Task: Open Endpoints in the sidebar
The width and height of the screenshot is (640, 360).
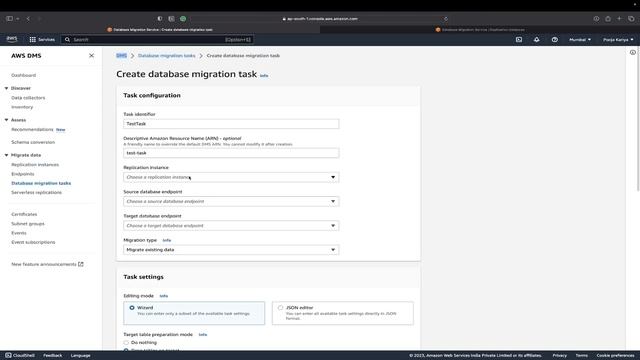Action: pyautogui.click(x=23, y=174)
